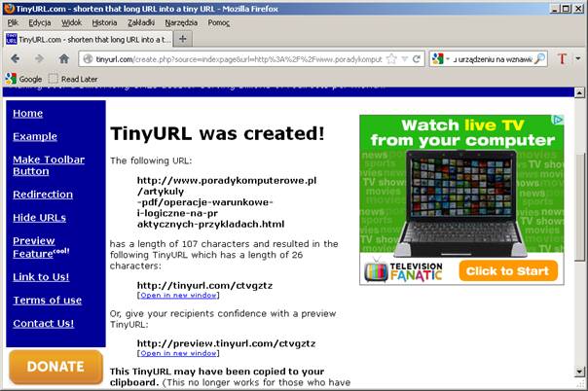This screenshot has height=391, width=588.
Task: Click the vertical scrollbar down arrow
Action: tap(579, 372)
